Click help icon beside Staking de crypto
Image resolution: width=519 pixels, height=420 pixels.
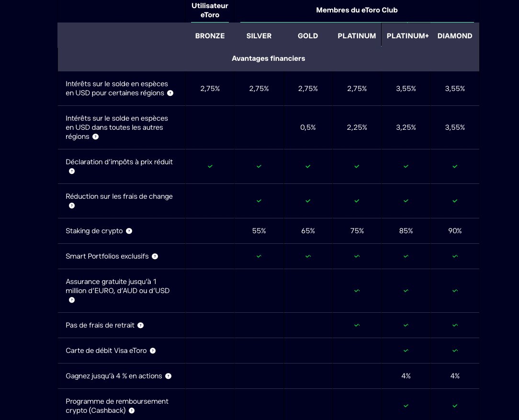coord(129,231)
